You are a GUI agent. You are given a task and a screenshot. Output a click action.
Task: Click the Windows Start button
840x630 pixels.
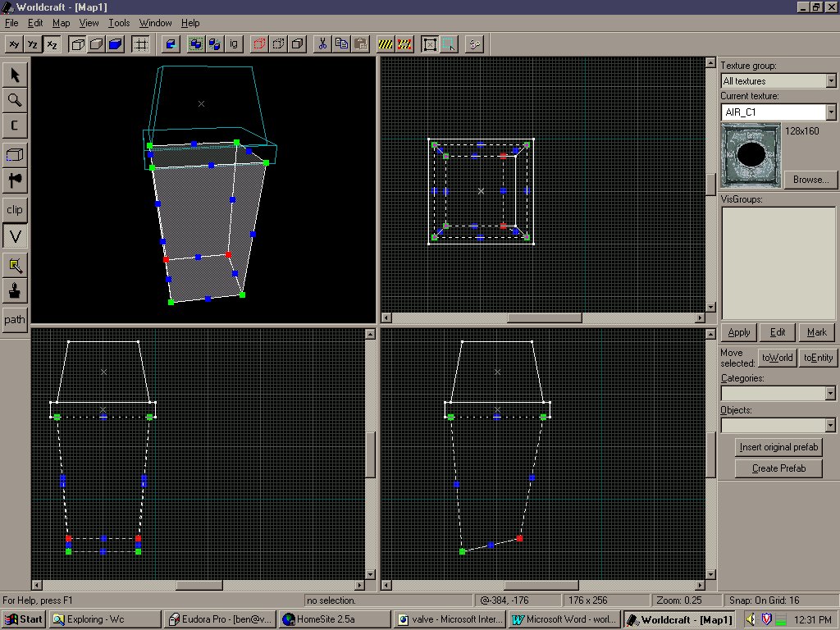[24, 619]
